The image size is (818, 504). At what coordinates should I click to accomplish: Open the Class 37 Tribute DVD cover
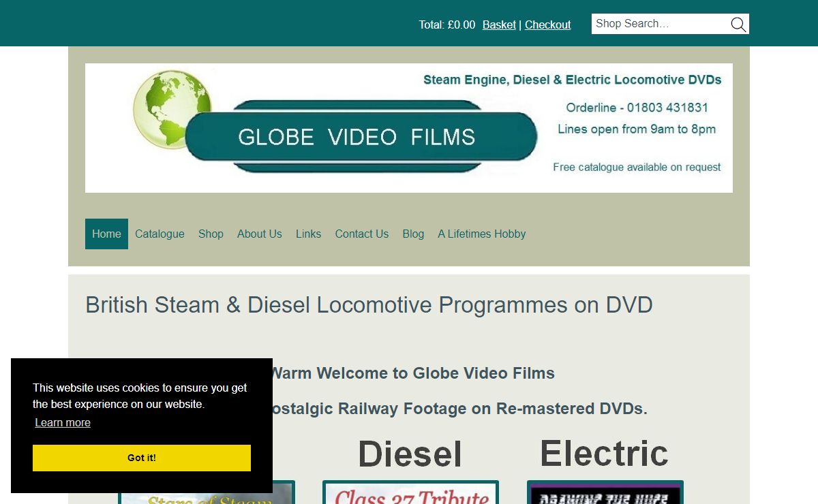tap(410, 492)
